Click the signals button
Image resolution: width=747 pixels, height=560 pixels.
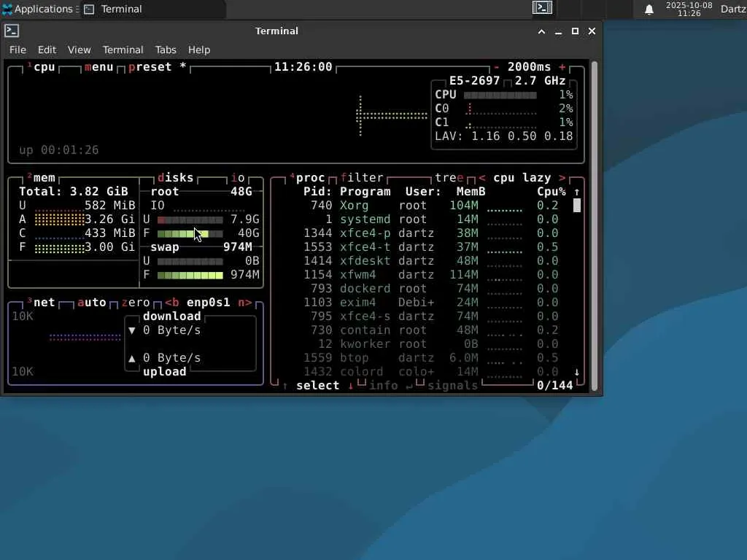[452, 386]
